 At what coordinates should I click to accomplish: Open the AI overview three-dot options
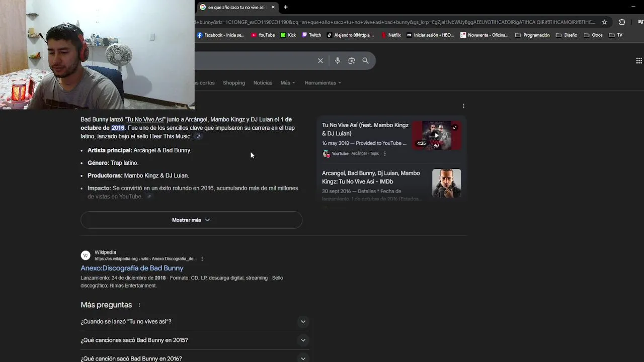point(463,106)
